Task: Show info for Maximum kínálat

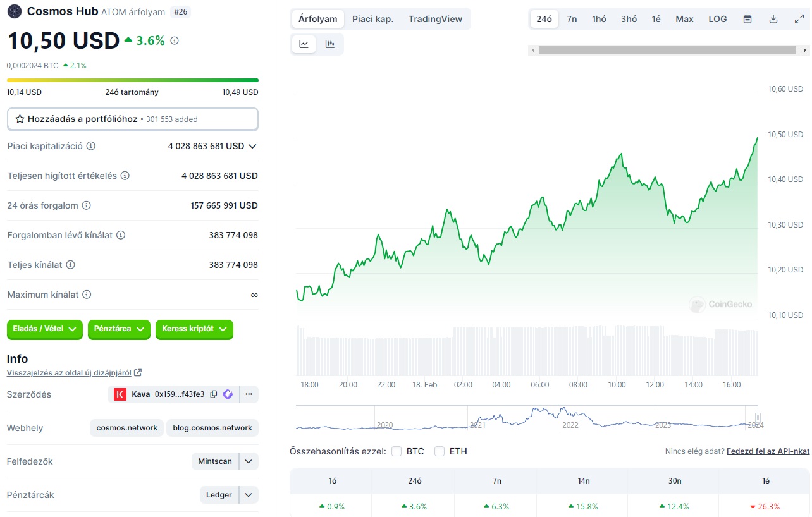Action: (x=87, y=295)
